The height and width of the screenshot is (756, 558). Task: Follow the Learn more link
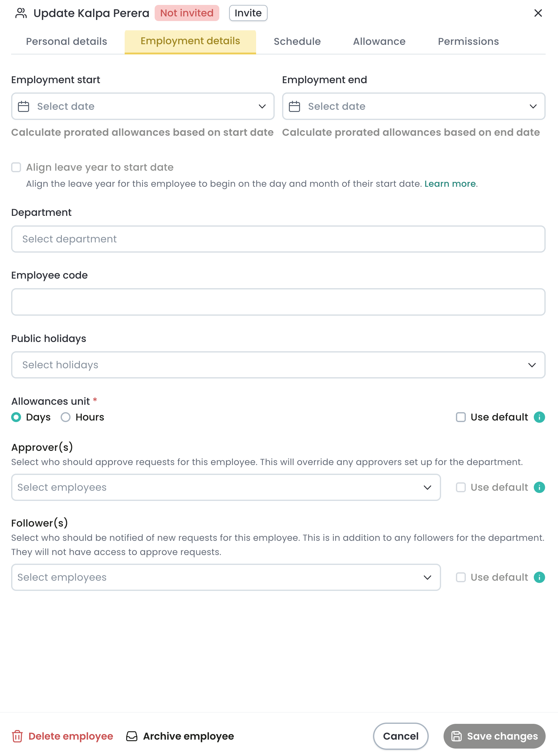(450, 184)
